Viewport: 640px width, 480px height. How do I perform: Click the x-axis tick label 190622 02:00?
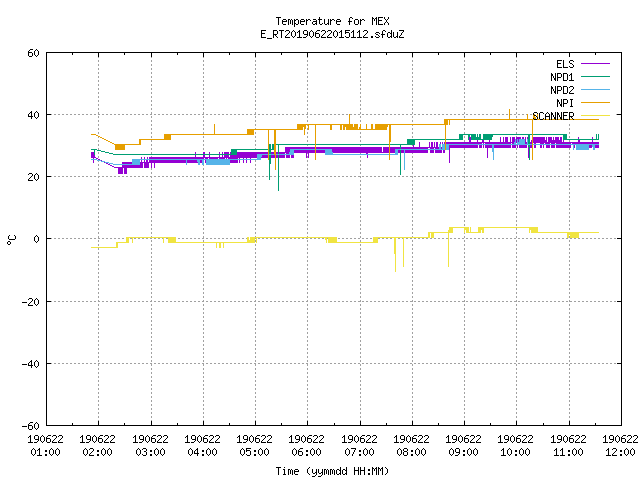98,445
